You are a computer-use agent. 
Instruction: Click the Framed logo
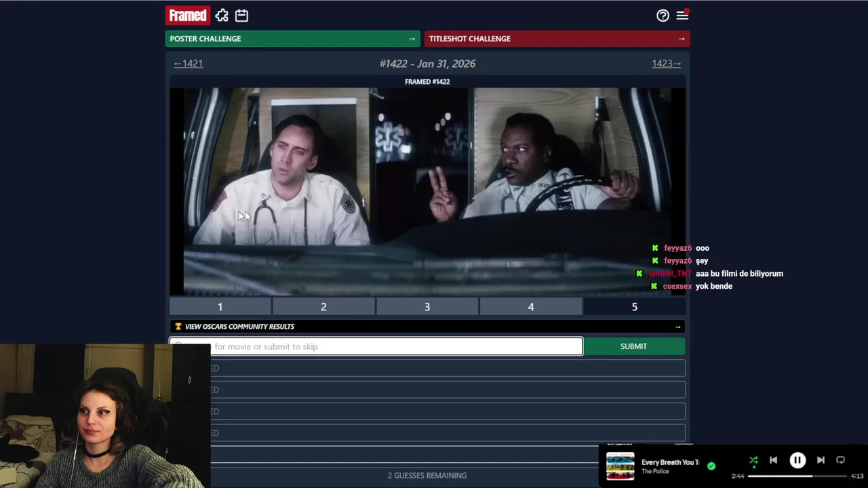point(188,15)
